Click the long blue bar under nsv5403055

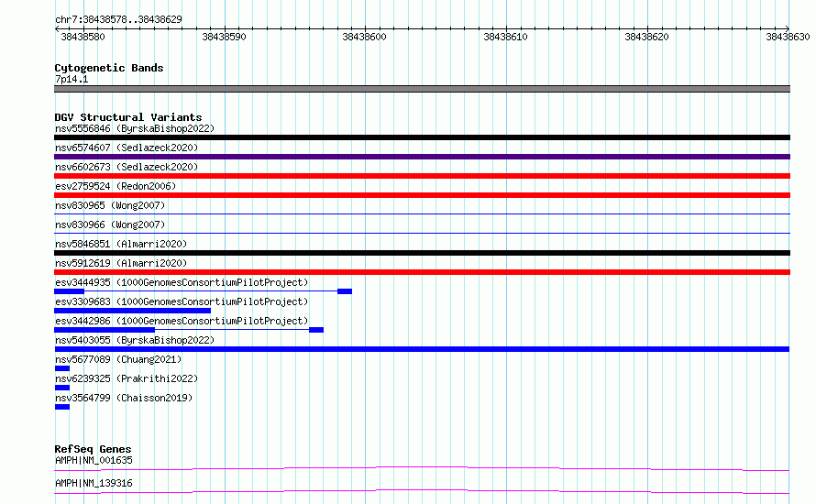point(422,349)
